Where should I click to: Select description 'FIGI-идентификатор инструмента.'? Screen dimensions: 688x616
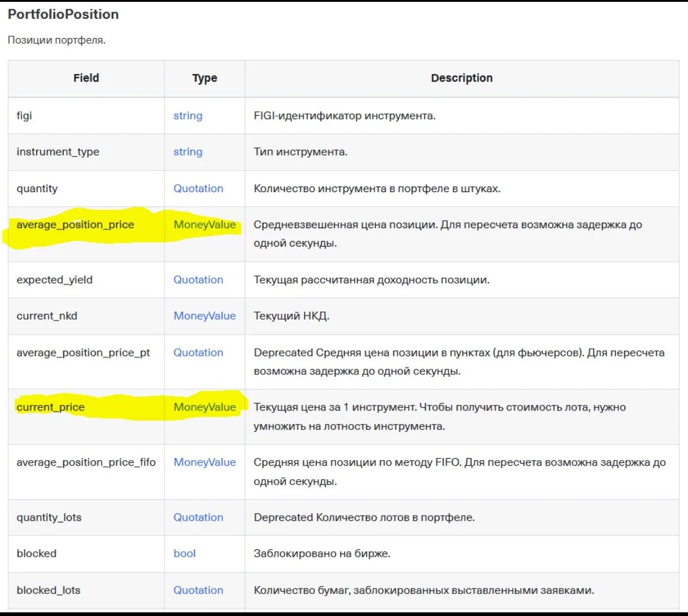pos(344,116)
